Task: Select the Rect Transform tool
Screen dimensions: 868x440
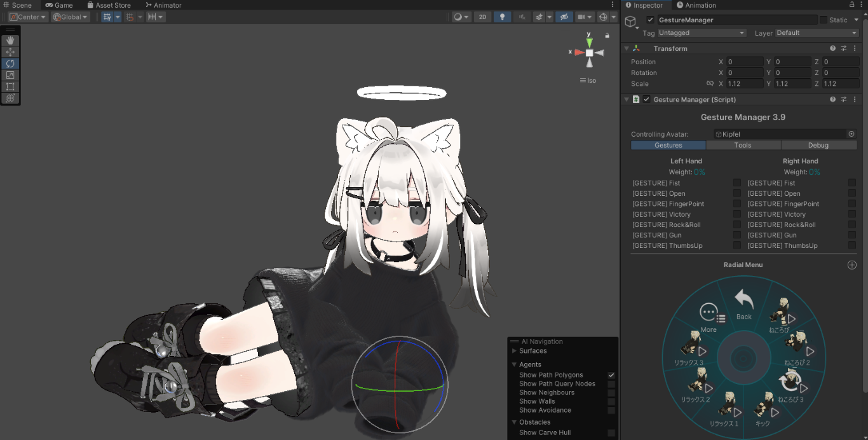Action: coord(10,86)
